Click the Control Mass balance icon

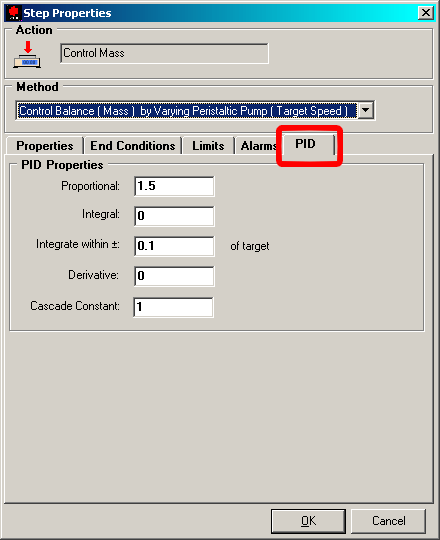pos(27,54)
